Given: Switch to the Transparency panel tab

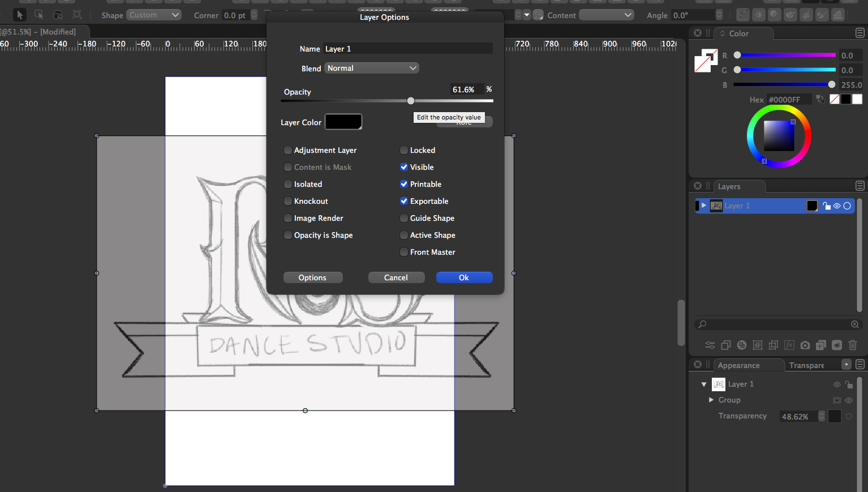Looking at the screenshot, I should [x=806, y=365].
